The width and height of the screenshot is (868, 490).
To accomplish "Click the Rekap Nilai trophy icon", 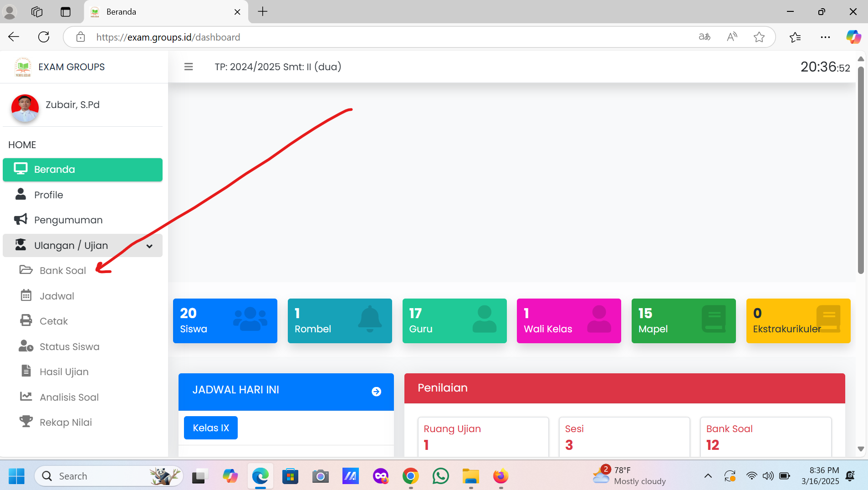I will [x=26, y=422].
